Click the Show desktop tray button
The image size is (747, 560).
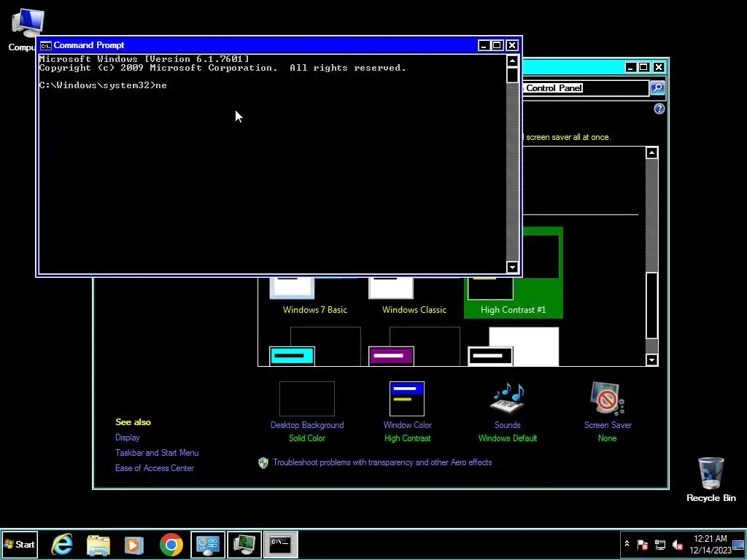pos(738,545)
